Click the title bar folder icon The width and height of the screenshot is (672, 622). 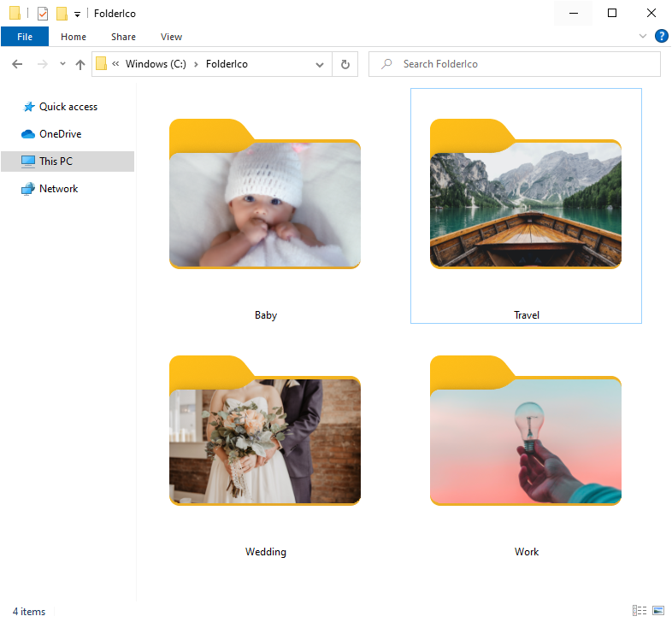tap(15, 14)
